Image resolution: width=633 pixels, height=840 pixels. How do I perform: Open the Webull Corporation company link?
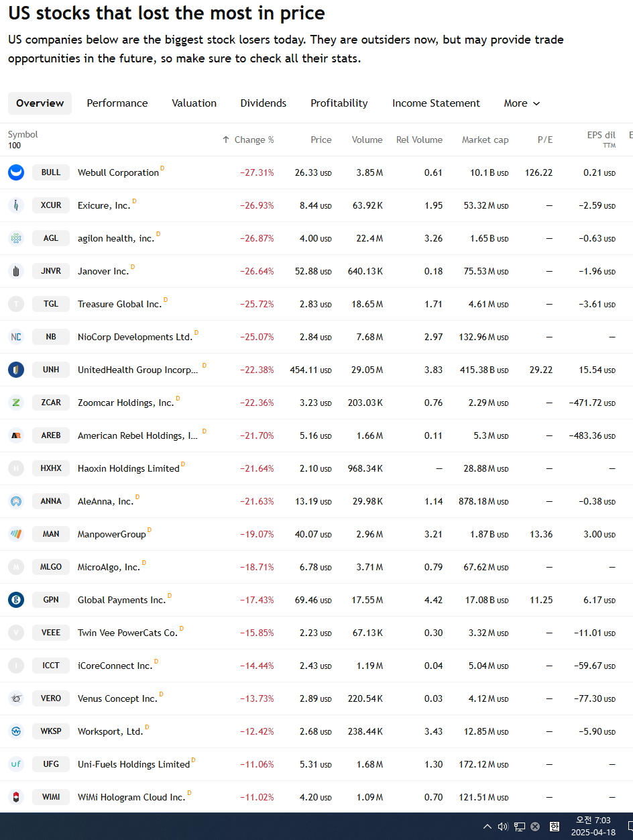(x=118, y=172)
